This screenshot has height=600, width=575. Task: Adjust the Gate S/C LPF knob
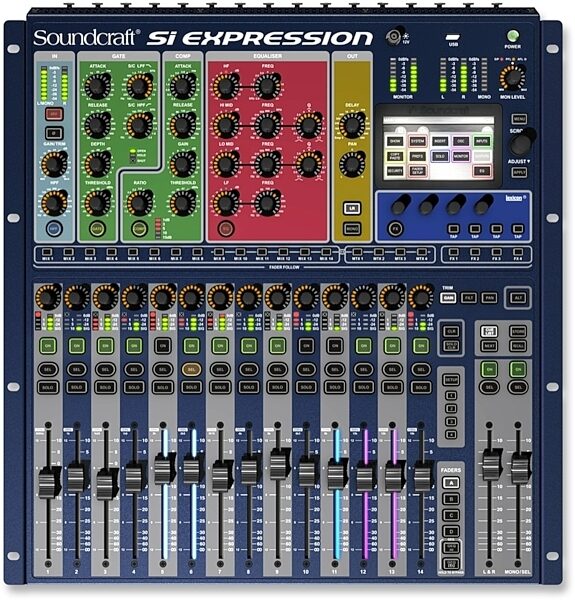[x=139, y=86]
